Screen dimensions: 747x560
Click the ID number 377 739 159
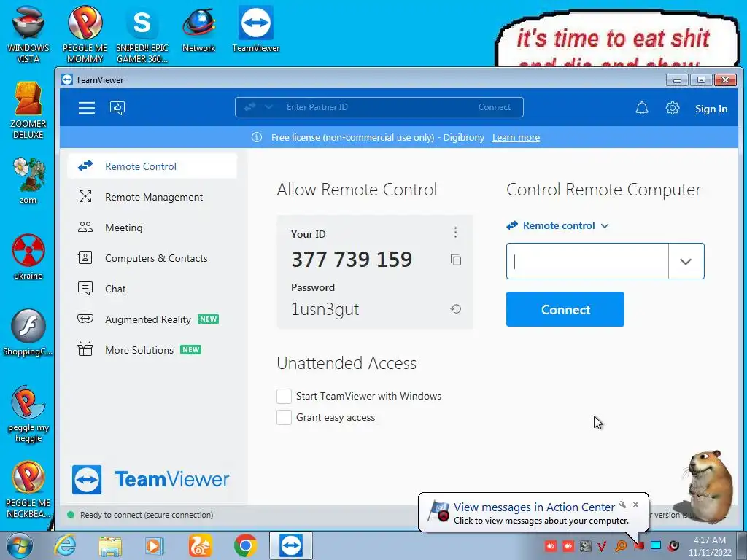(x=352, y=259)
